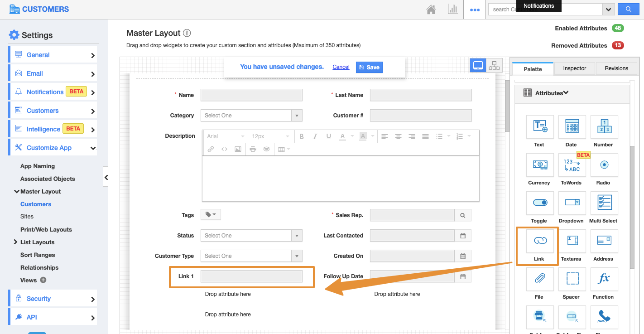
Task: Switch to the desktop layout view
Action: [478, 66]
